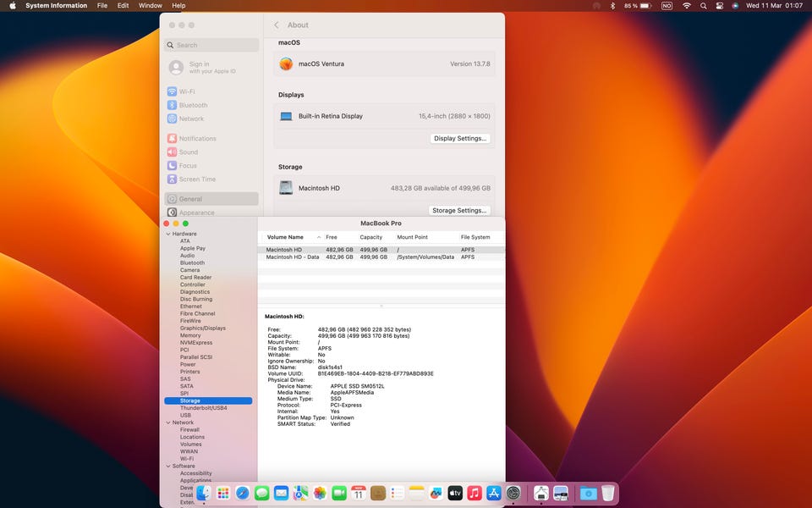The width and height of the screenshot is (812, 508).
Task: Collapse the Network disclosure triangle
Action: [167, 422]
